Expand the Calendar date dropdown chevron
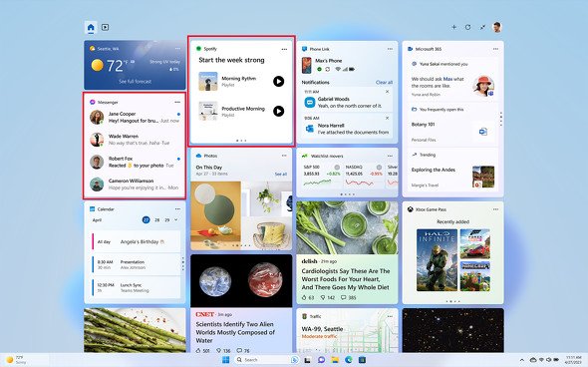The height and width of the screenshot is (367, 588). pos(176,219)
